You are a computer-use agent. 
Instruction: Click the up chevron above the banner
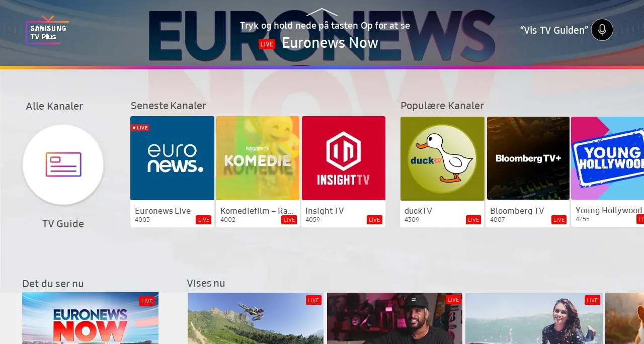[x=322, y=12]
